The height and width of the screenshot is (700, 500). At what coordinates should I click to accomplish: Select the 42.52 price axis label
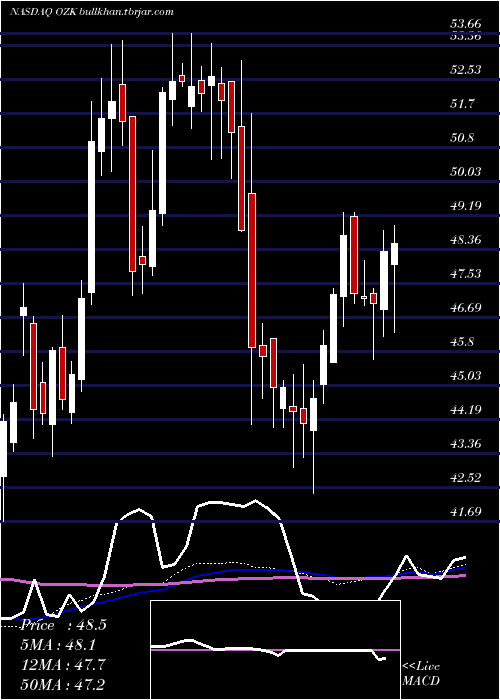pos(466,478)
